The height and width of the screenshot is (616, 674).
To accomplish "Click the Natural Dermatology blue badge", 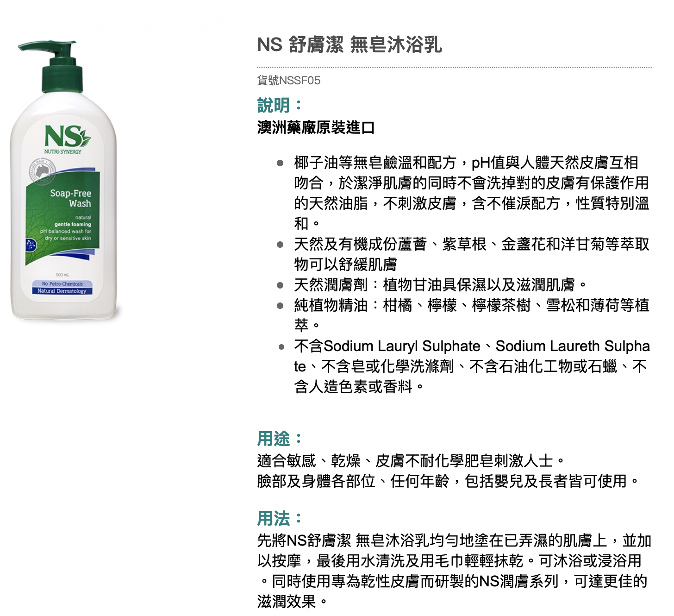I will coord(62,291).
